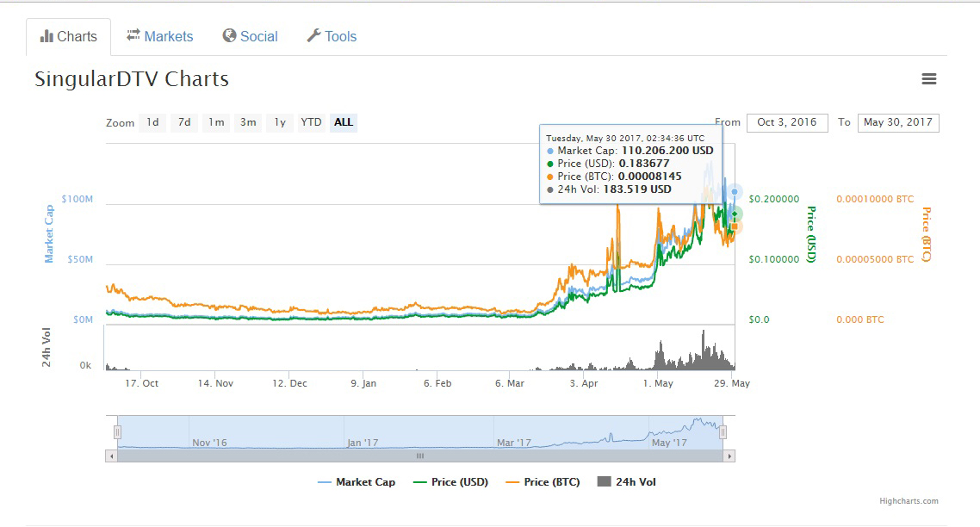
Task: Click the green Price (USD) data point marker
Action: coord(735,214)
